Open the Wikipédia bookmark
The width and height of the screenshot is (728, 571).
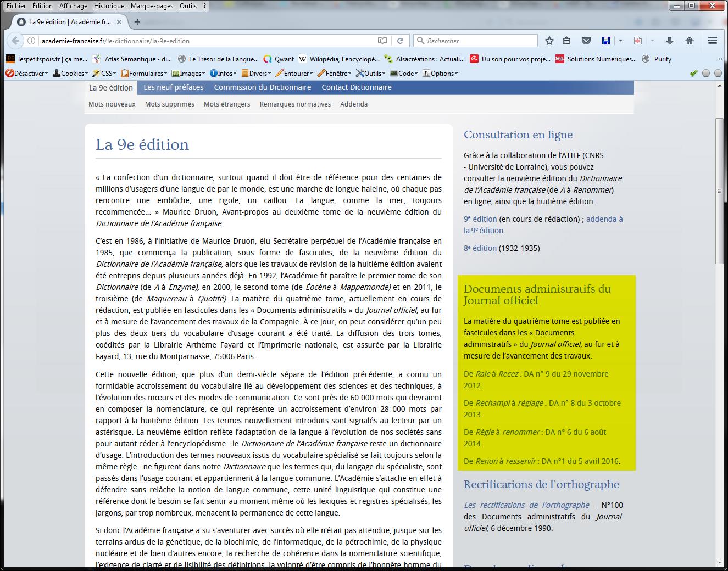(339, 59)
